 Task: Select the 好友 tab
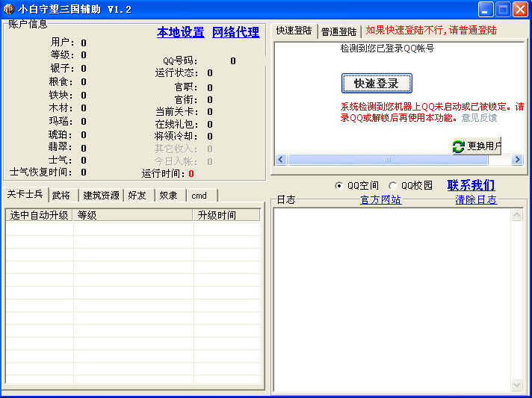click(139, 196)
